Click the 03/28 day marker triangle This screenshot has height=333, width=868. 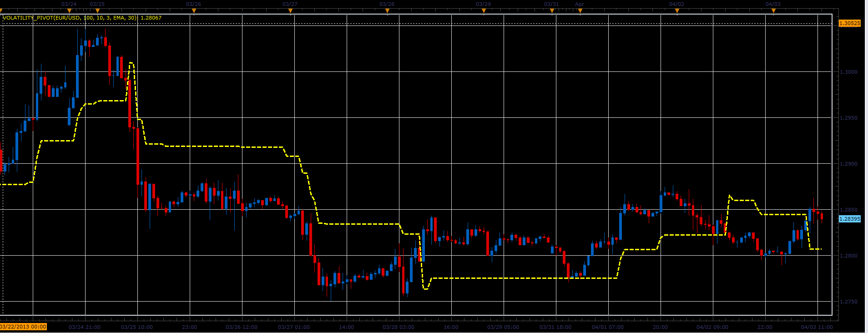[x=387, y=10]
